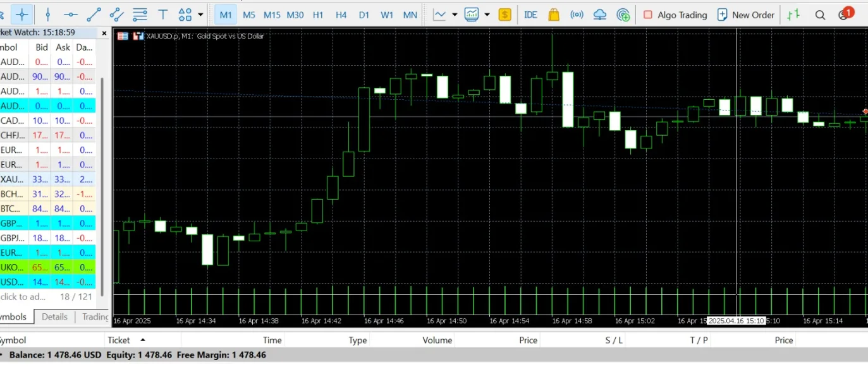
Task: Expand the shapes objects dropdown arrow
Action: coord(201,15)
